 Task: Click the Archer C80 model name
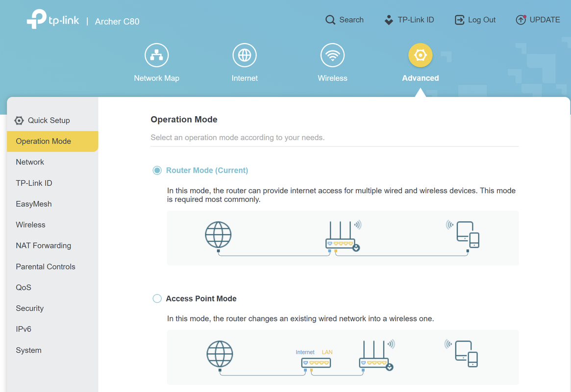(117, 22)
